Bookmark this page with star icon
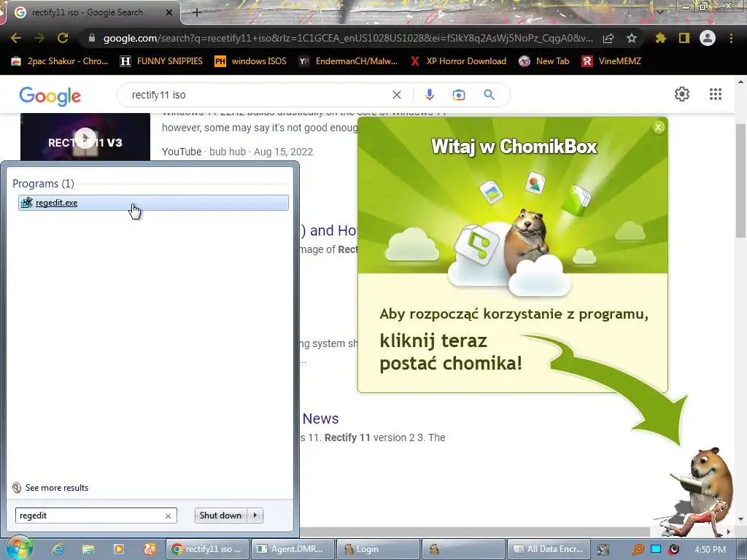The image size is (747, 560). coord(632,38)
